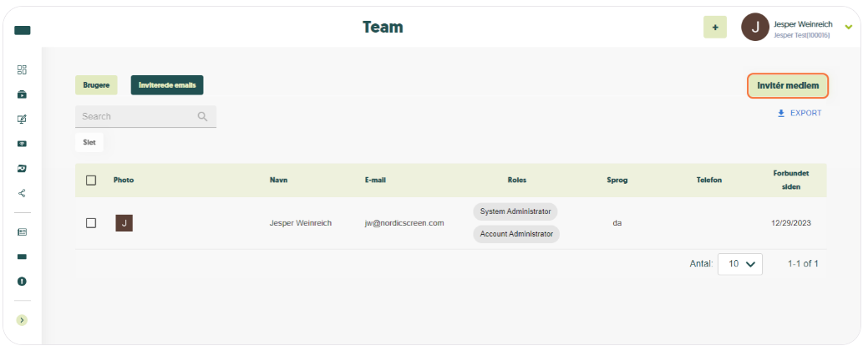Viewport: 868px width, 351px height.
Task: Click the Roles column header
Action: (x=517, y=180)
